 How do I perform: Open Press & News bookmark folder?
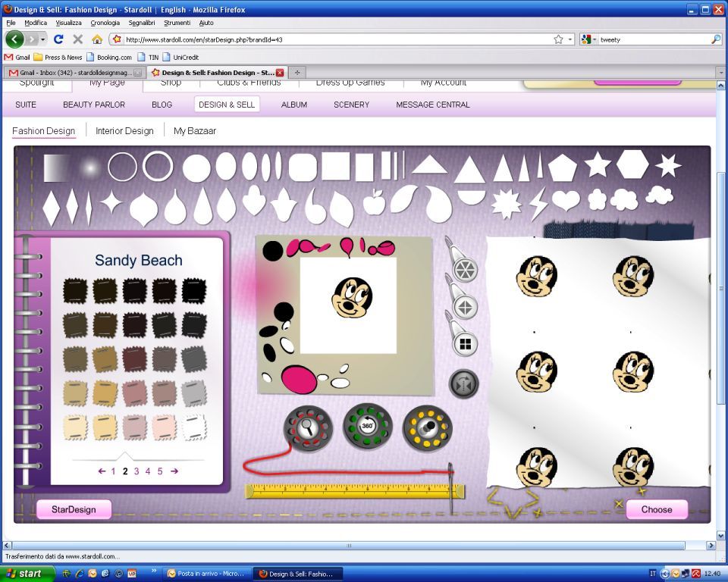58,57
